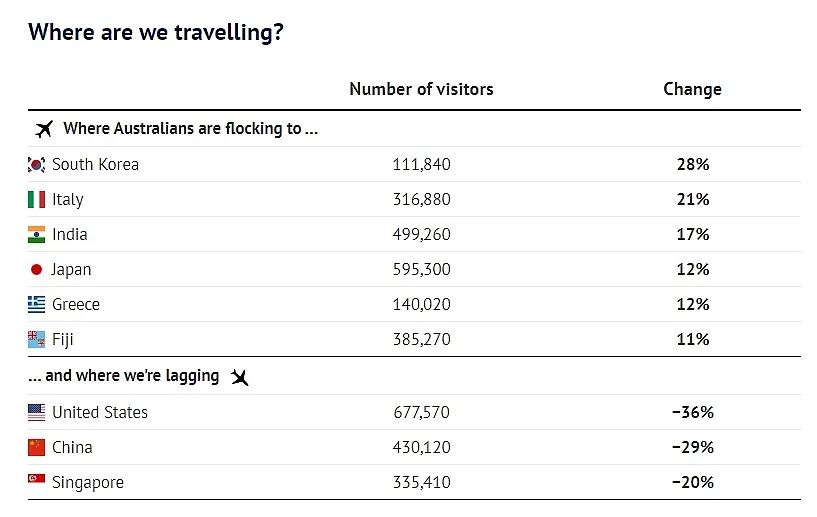817x517 pixels.
Task: Select the 'Number of visitors' column header
Action: tap(421, 89)
